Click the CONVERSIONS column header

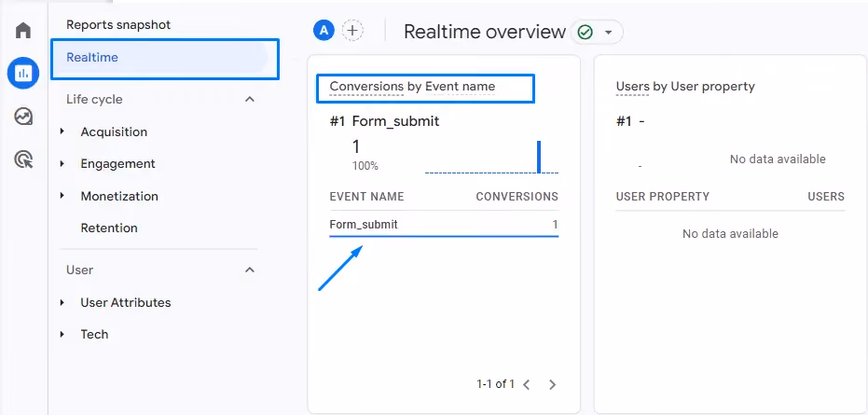517,197
